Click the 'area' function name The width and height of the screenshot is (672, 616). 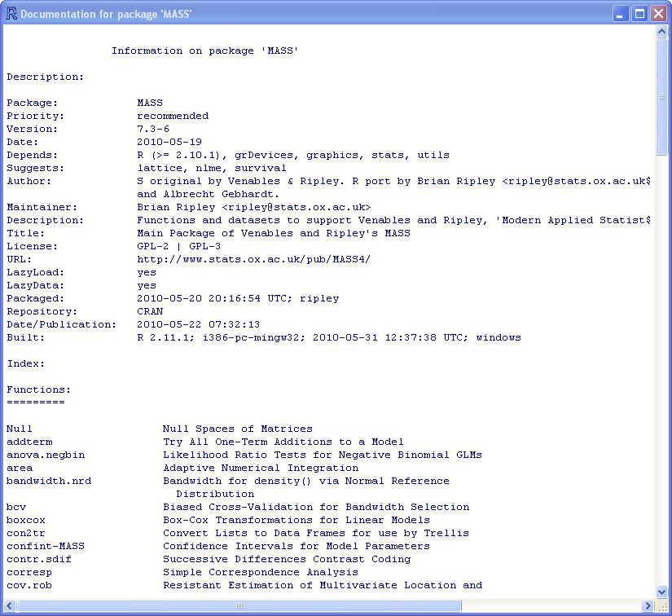click(20, 468)
